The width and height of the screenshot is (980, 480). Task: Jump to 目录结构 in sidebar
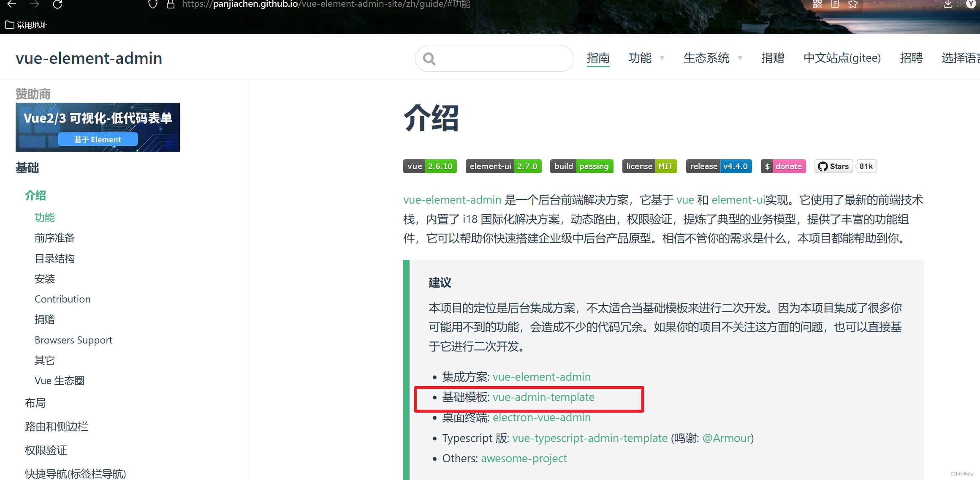coord(54,259)
